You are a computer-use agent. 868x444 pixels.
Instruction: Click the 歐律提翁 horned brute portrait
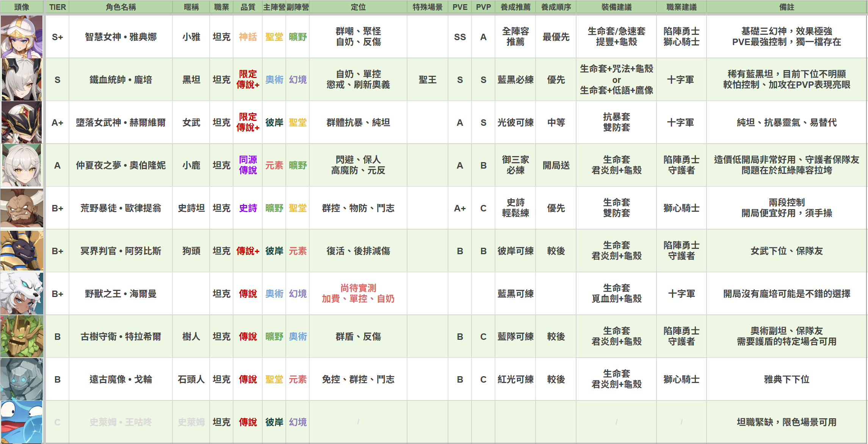(x=22, y=208)
